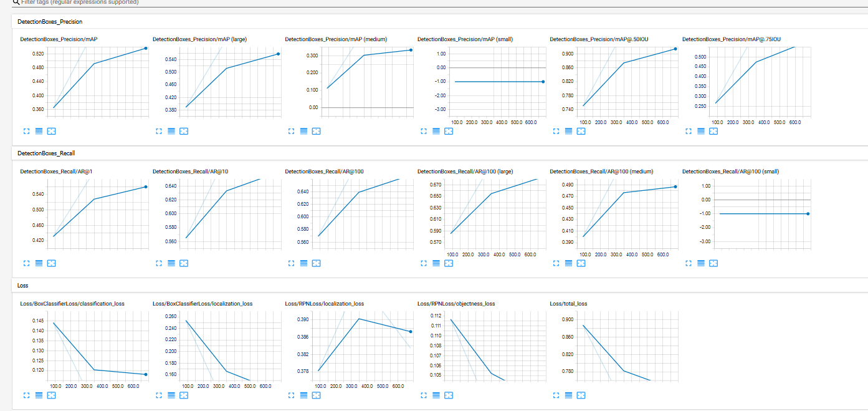868x411 pixels.
Task: Click the mAP@.75IOU chart plot area
Action: point(759,81)
